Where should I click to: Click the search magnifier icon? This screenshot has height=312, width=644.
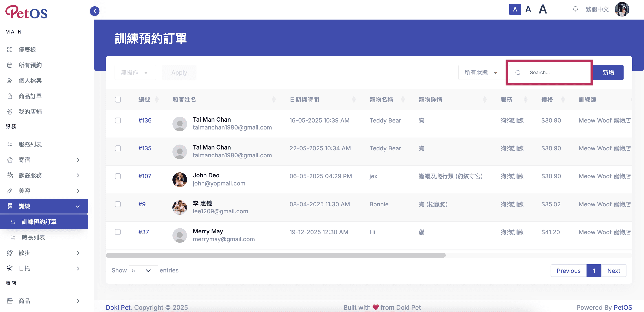(518, 73)
